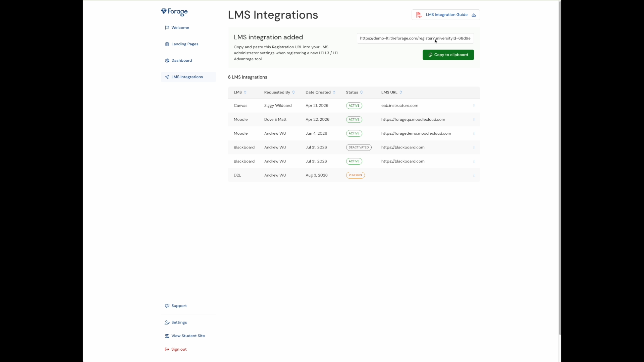The width and height of the screenshot is (644, 362).
Task: Download the LMS Integration Guide
Action: click(446, 15)
